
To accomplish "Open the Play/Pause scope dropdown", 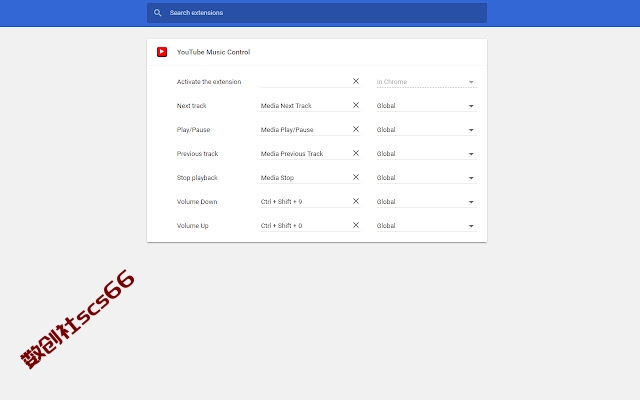I will tap(427, 130).
